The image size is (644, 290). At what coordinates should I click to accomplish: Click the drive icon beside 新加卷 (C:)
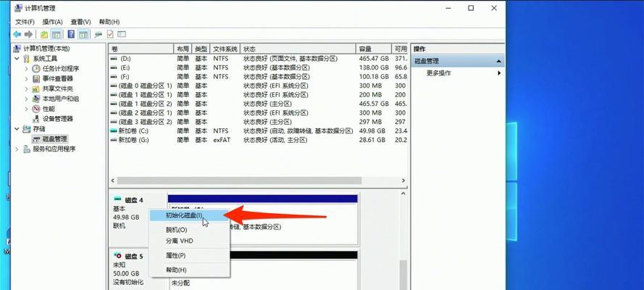(x=114, y=131)
